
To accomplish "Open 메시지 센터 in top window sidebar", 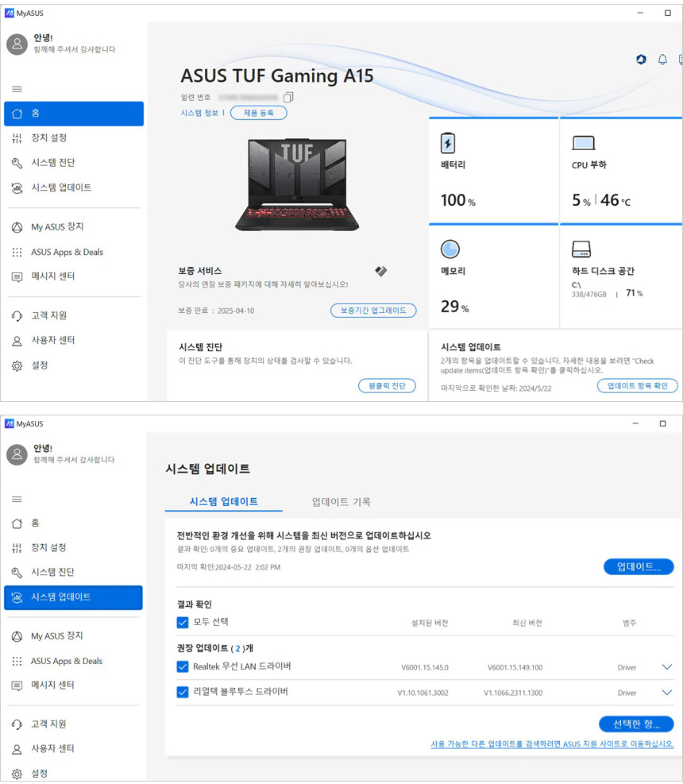I will click(x=74, y=276).
